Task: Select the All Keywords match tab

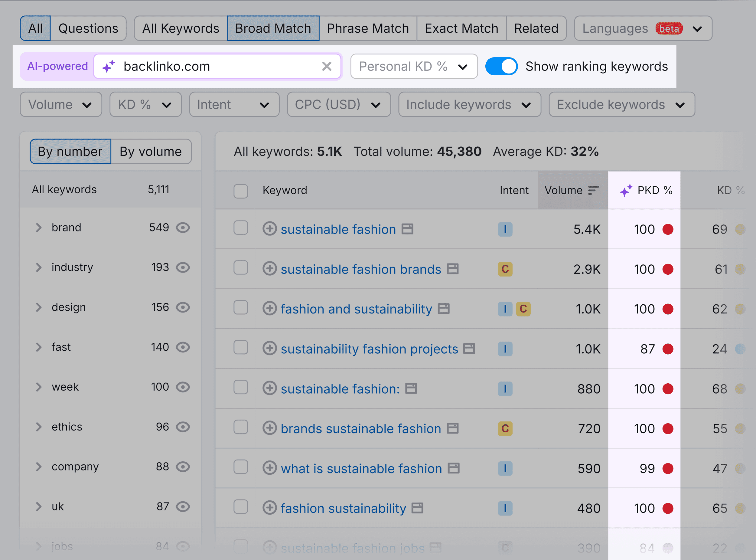Action: click(181, 28)
